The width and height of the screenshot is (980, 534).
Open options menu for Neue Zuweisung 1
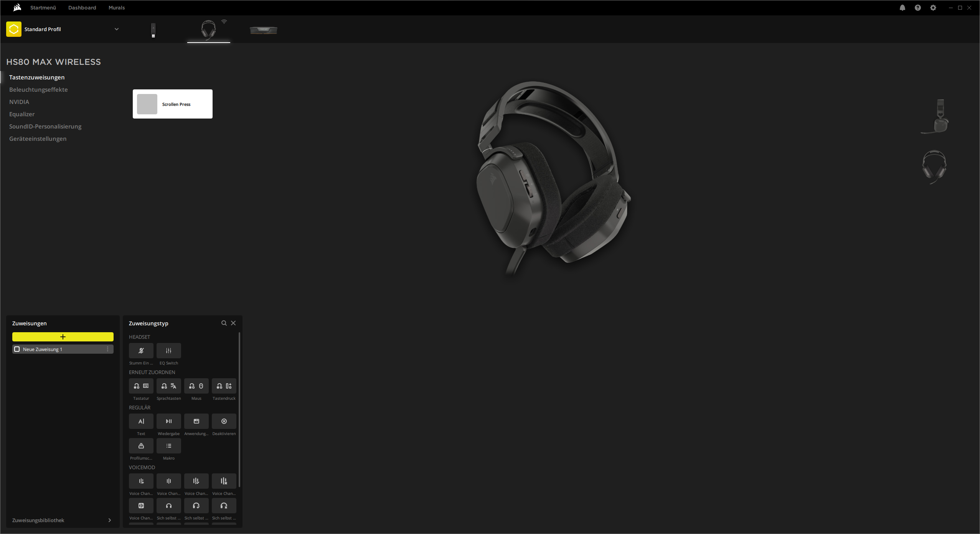[x=108, y=349]
